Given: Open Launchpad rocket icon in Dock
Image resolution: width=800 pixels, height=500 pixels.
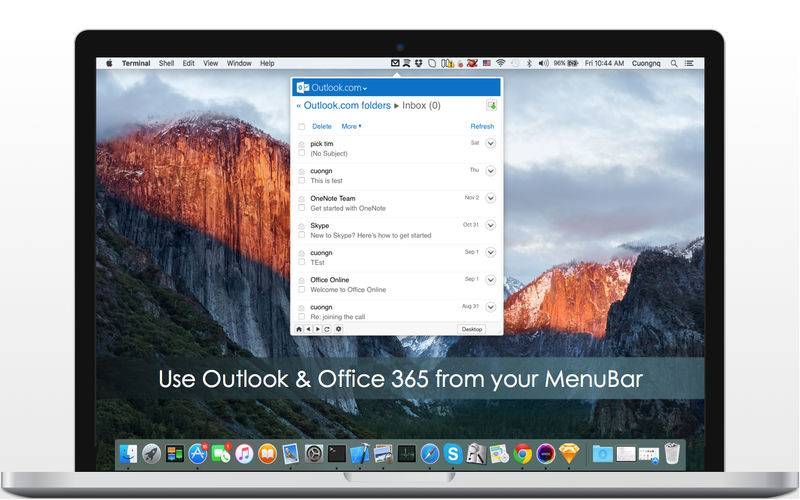Looking at the screenshot, I should [152, 454].
